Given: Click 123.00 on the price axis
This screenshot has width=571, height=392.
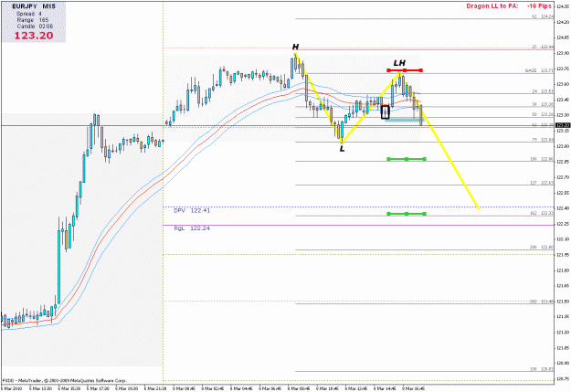Looking at the screenshot, I should tap(563, 146).
